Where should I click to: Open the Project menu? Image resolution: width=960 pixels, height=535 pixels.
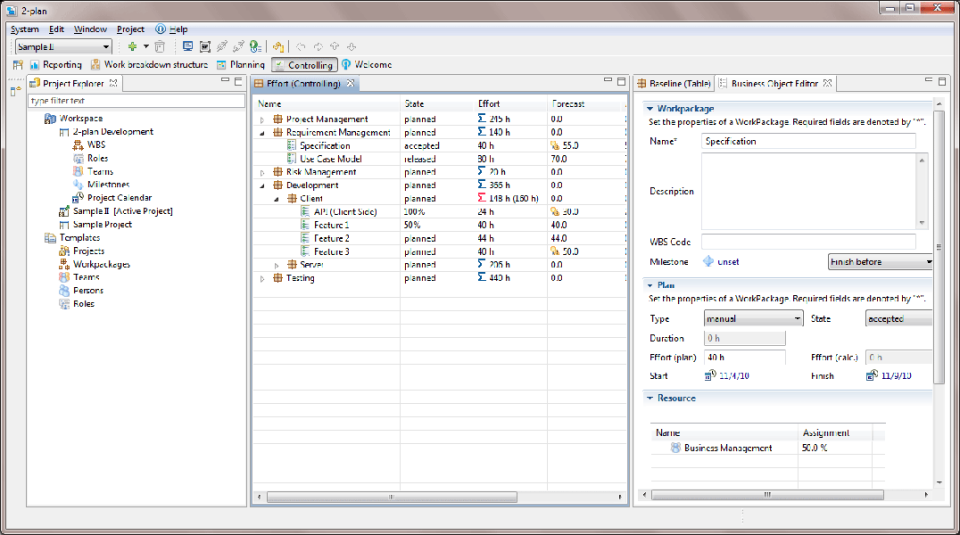coord(130,29)
